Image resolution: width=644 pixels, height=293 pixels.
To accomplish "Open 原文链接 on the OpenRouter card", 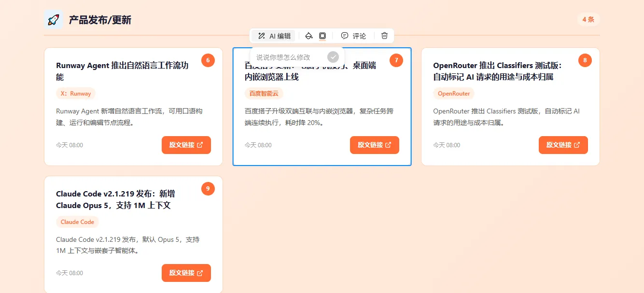I will (563, 145).
